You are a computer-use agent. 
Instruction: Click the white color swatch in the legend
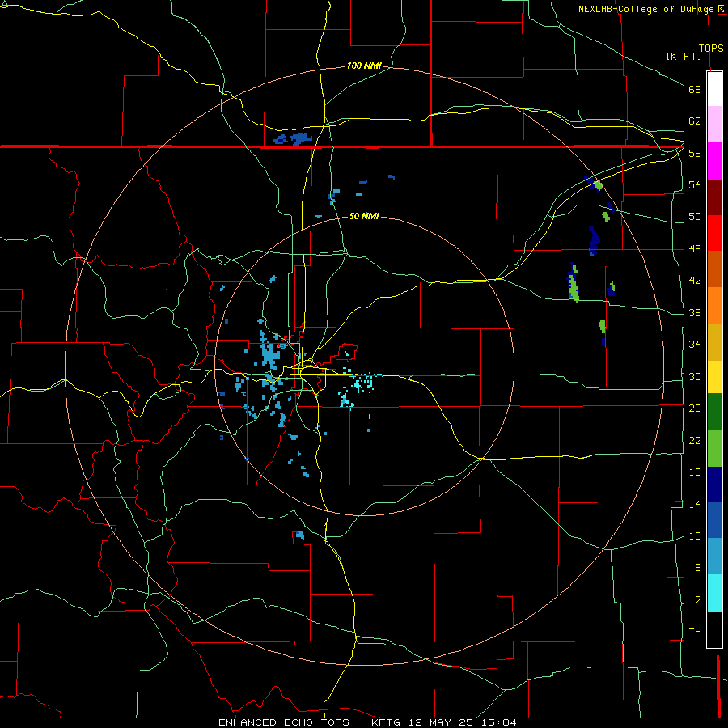coord(714,89)
